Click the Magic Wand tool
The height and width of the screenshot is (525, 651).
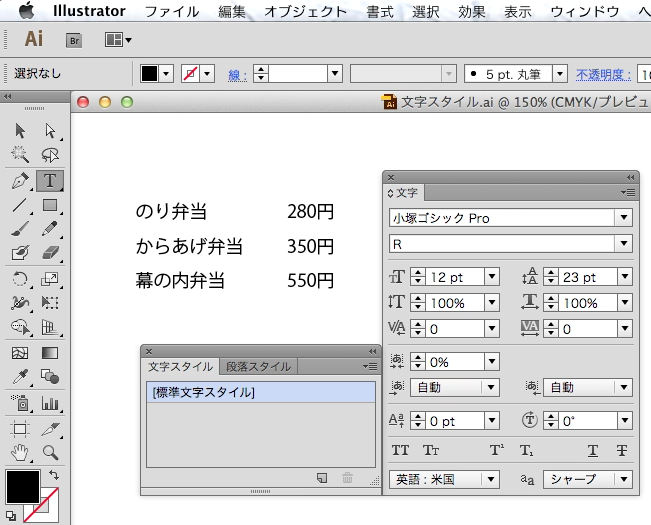(20, 155)
